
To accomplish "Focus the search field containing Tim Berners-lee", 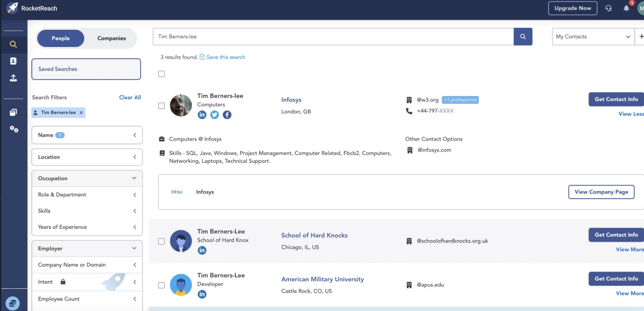I will coord(333,36).
